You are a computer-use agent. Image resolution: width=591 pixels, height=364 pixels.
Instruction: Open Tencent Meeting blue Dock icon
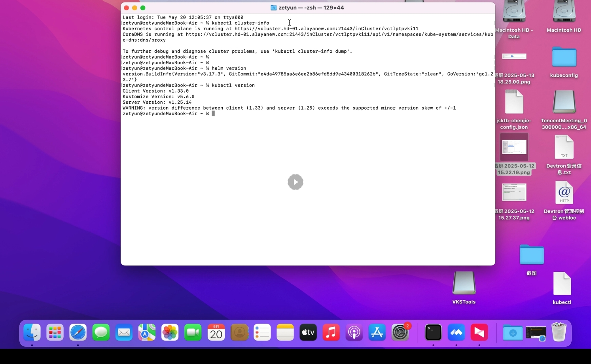point(456,332)
